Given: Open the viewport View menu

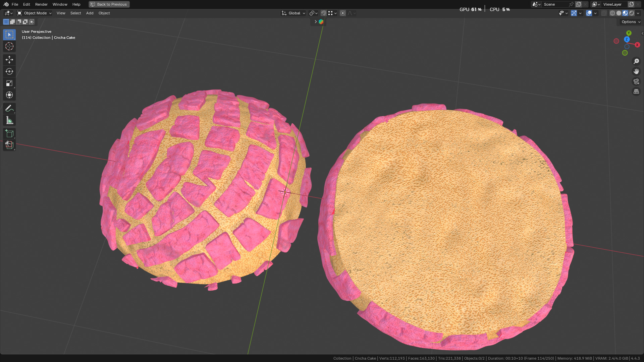Looking at the screenshot, I should pos(61,13).
